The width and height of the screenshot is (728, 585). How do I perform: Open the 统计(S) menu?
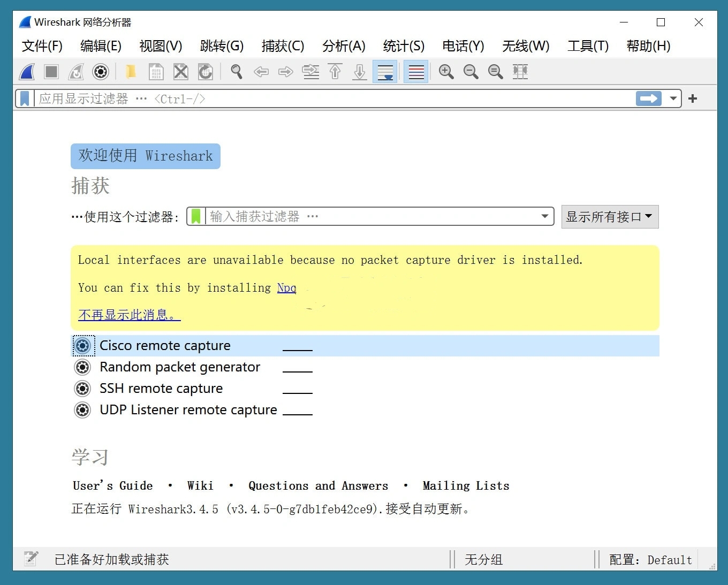pos(404,46)
